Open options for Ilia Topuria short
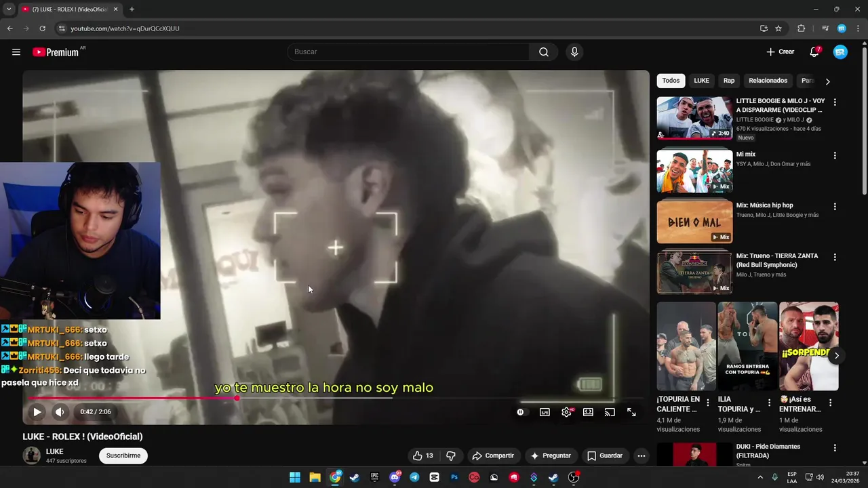 [769, 403]
